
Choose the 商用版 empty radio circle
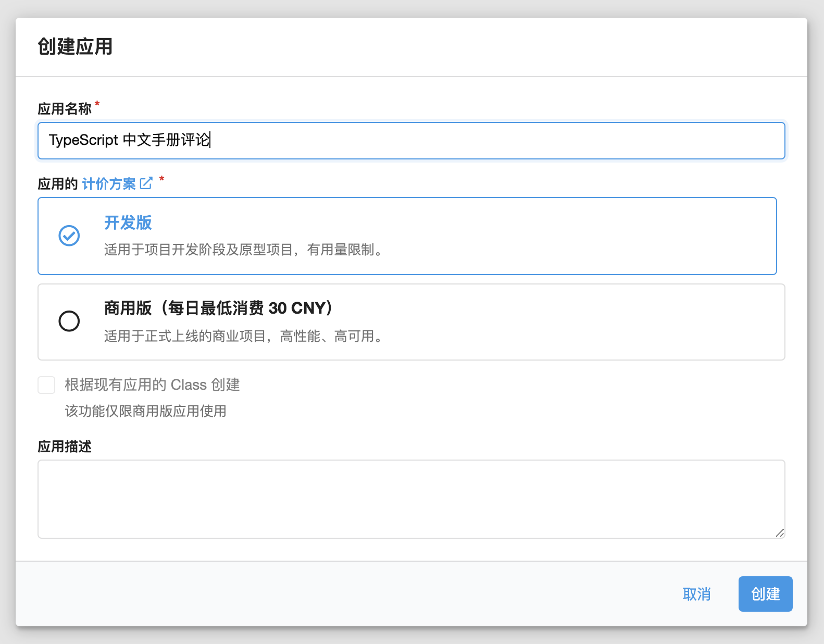point(69,321)
